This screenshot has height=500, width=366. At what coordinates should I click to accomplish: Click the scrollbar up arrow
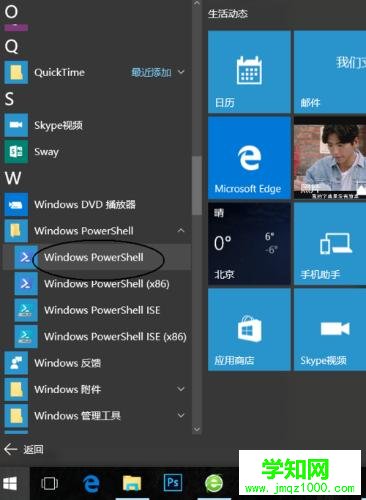click(x=197, y=3)
